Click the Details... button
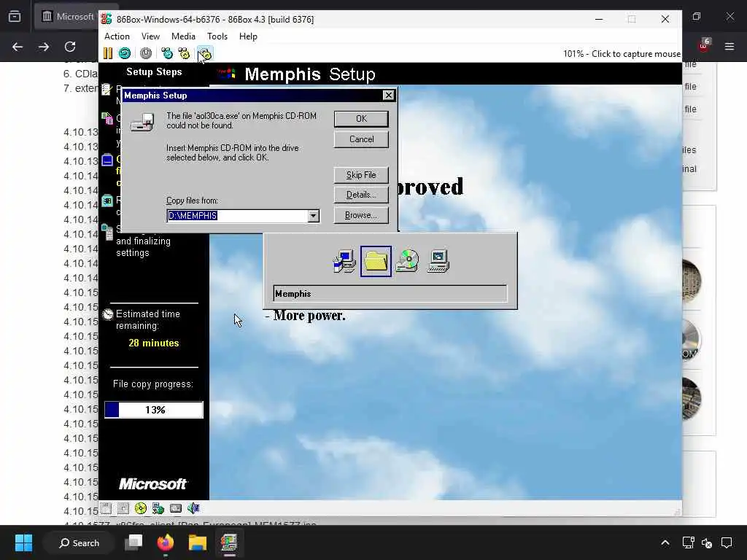This screenshot has width=747, height=560. pos(361,195)
